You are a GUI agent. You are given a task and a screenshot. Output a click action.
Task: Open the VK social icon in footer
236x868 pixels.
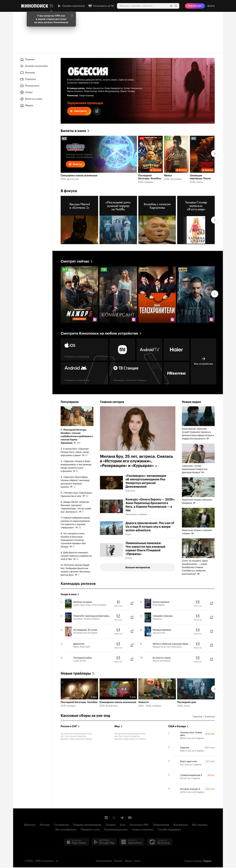(x=106, y=817)
